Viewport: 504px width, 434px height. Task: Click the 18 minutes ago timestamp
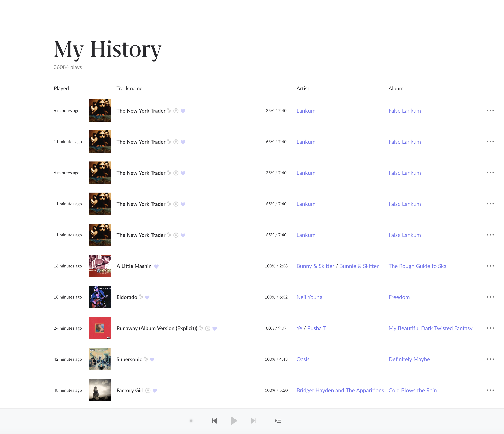click(x=68, y=297)
